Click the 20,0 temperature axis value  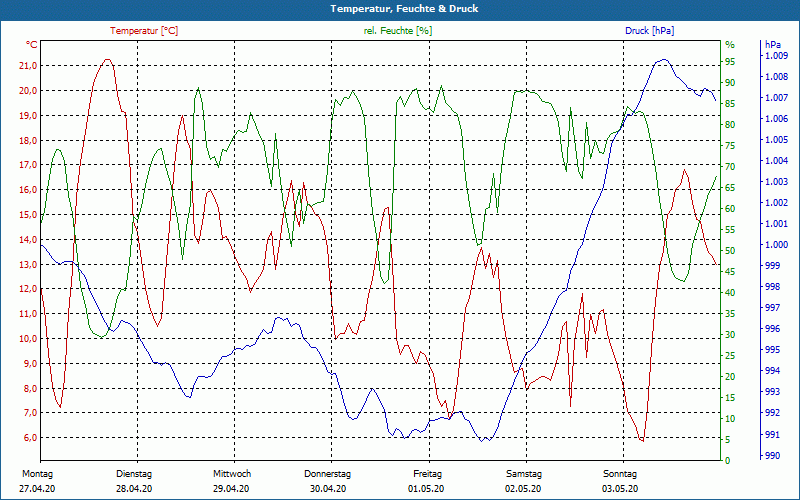click(x=28, y=91)
